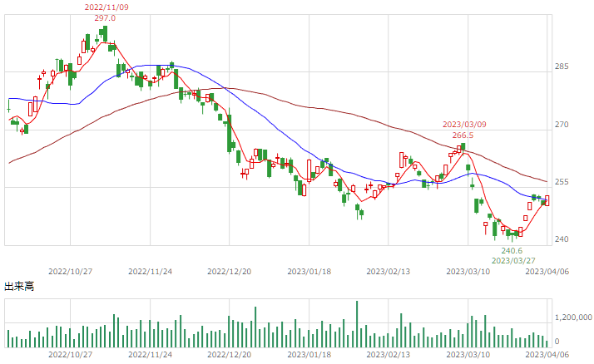Screen dimensions: 594x364
Task: Click the 2022/11/09 high date label
Action: tap(106, 7)
